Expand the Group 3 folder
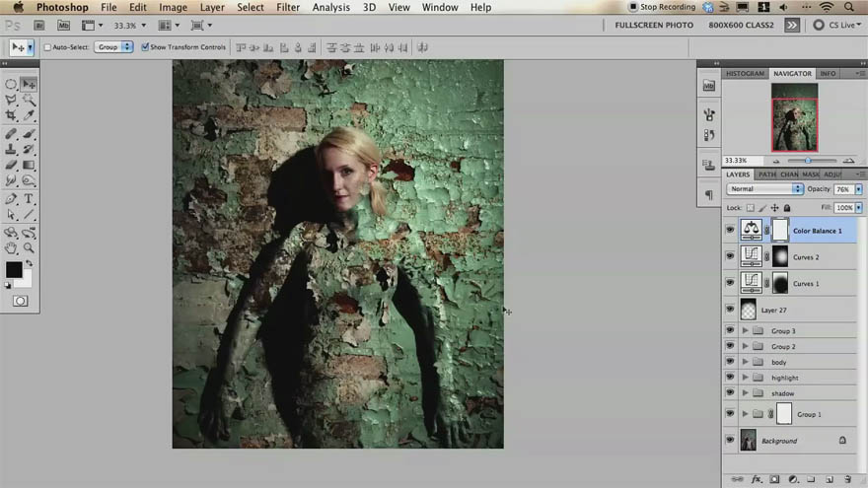This screenshot has width=868, height=488. click(x=745, y=330)
